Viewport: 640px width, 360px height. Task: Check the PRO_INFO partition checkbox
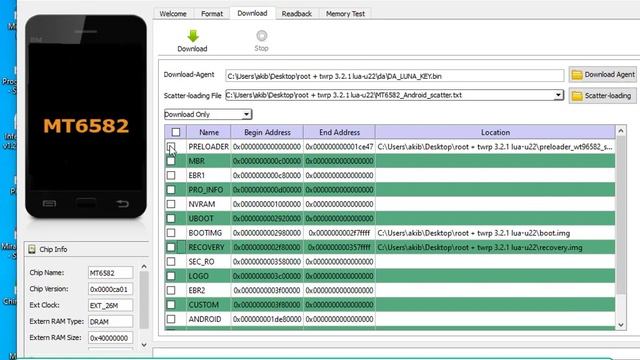coord(171,189)
